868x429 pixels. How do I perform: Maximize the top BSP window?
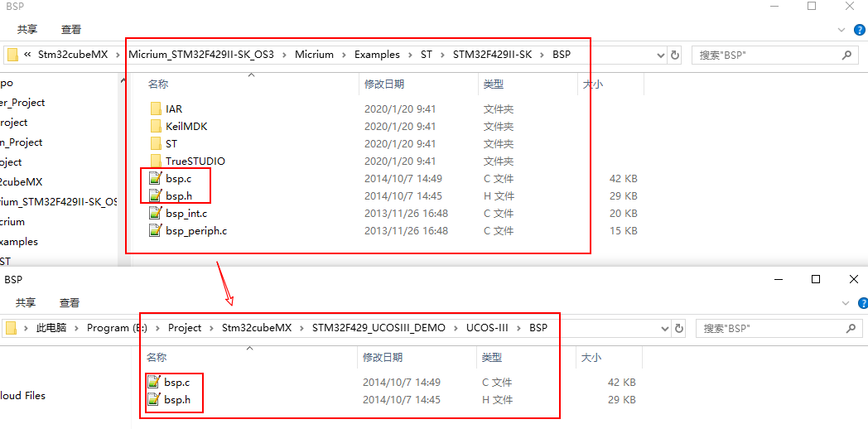coord(812,6)
